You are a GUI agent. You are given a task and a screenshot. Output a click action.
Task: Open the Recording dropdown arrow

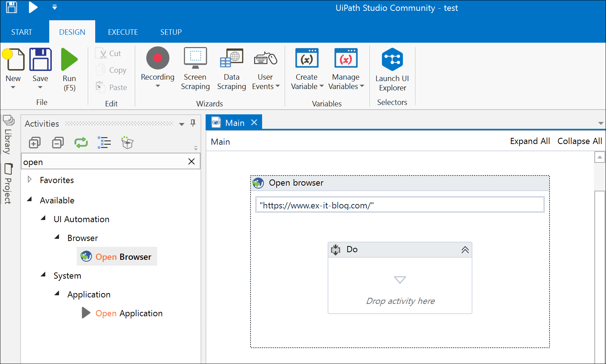(x=158, y=86)
